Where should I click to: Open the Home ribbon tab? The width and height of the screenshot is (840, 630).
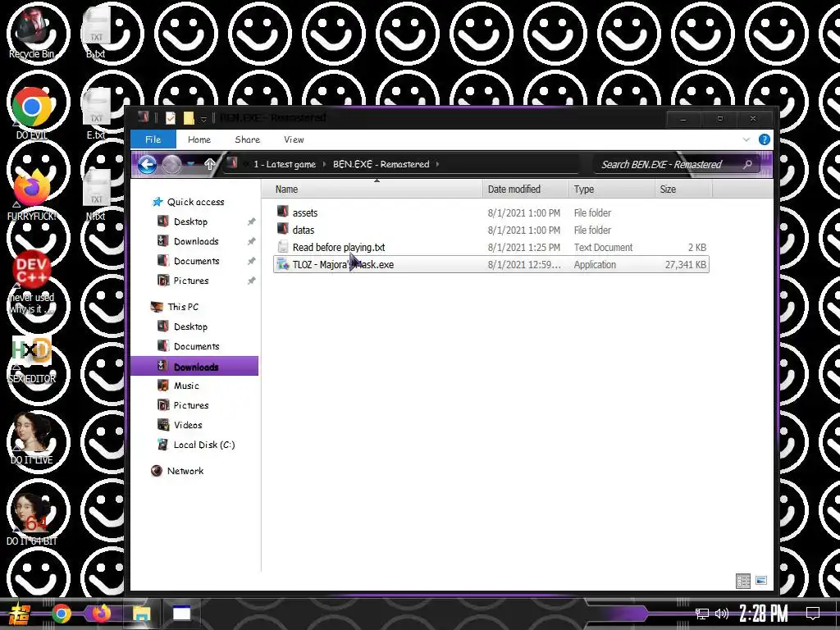pos(199,139)
